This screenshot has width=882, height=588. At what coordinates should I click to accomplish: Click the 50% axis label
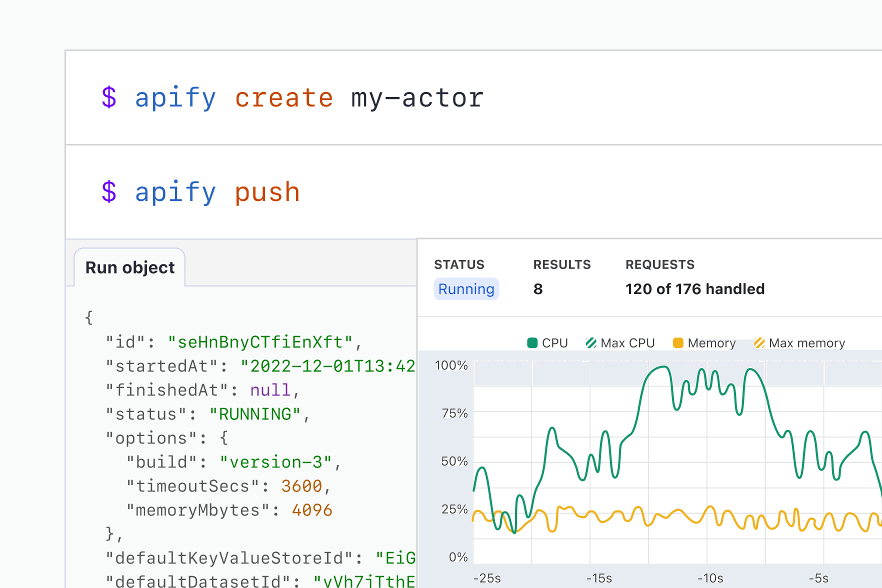point(454,461)
